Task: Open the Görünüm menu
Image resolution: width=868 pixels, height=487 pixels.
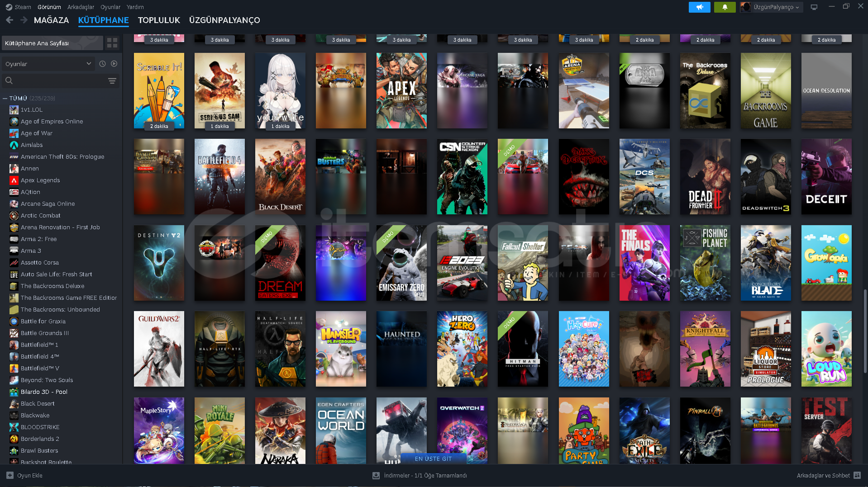Action: [49, 7]
